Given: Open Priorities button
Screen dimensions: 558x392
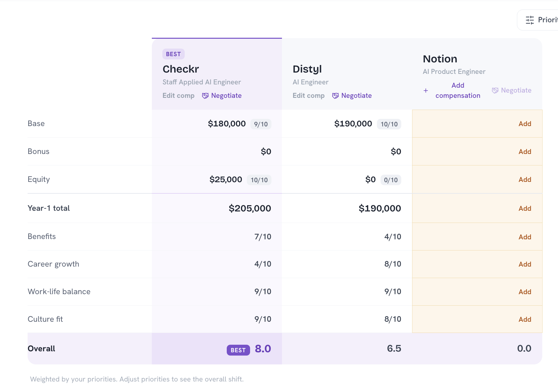Looking at the screenshot, I should coord(538,20).
